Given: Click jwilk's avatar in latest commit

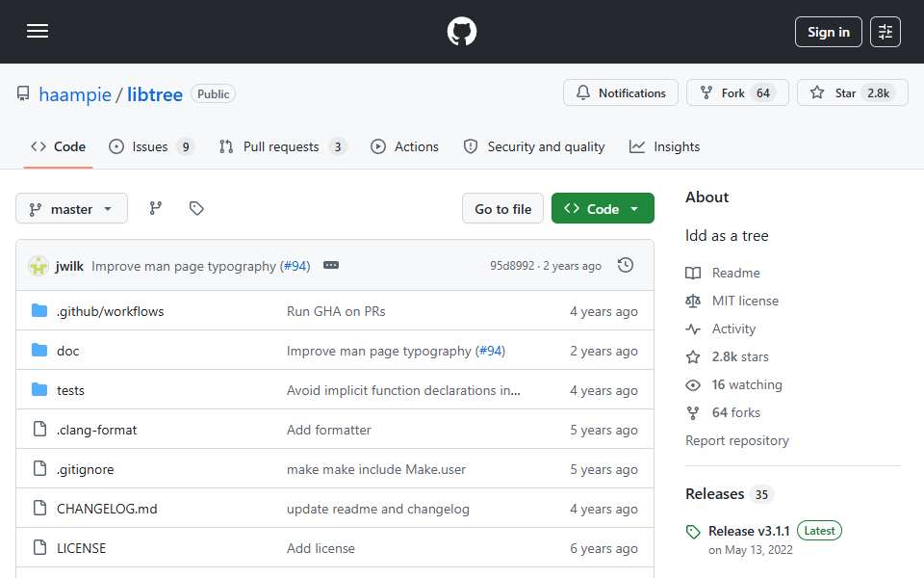Looking at the screenshot, I should tap(38, 266).
